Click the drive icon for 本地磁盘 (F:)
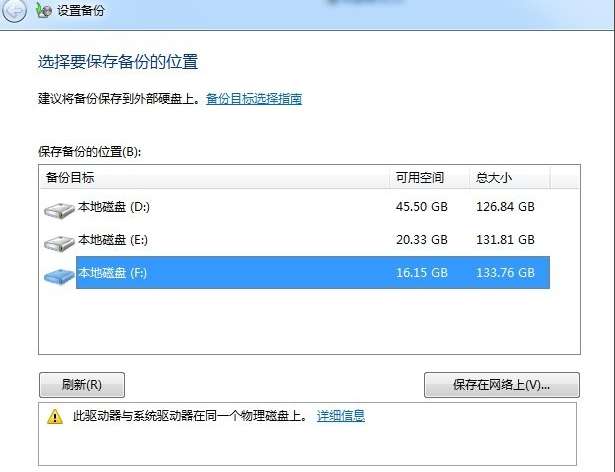The image size is (615, 472). tap(59, 274)
